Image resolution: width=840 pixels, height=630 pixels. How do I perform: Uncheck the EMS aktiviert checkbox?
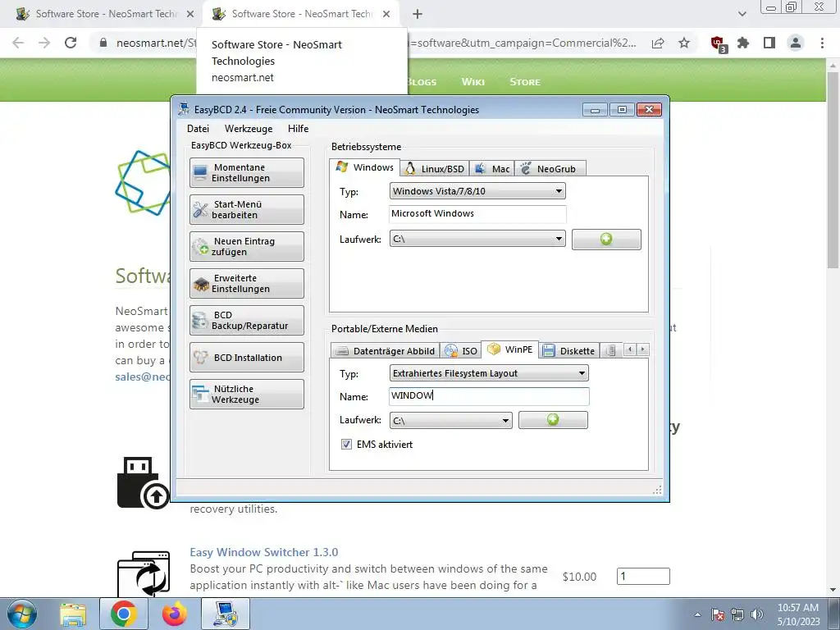[347, 444]
